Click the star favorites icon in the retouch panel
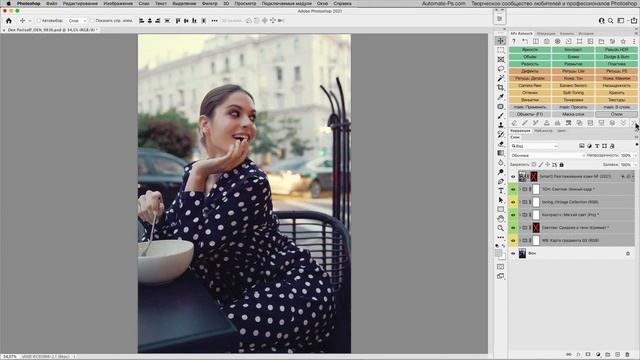The width and height of the screenshot is (640, 360). (x=623, y=41)
